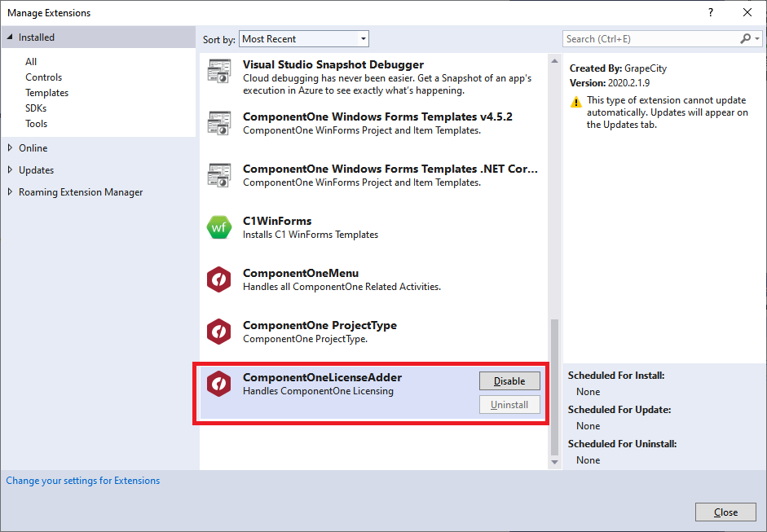Viewport: 767px width, 532px height.
Task: Select the ComponentOne ProjectType title
Action: (x=320, y=325)
